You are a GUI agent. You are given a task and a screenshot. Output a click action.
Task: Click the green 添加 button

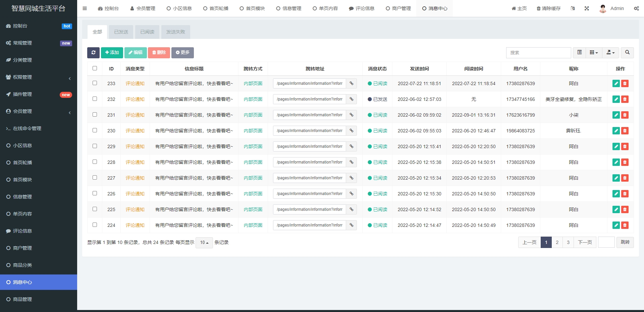112,53
